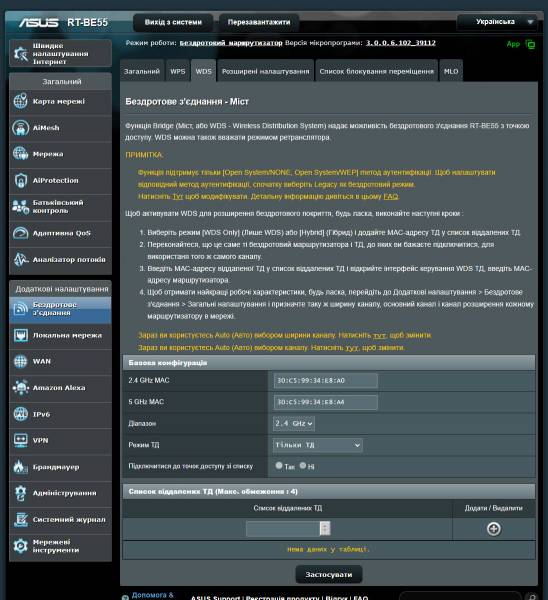Click the WAN globe icon

[x=20, y=361]
